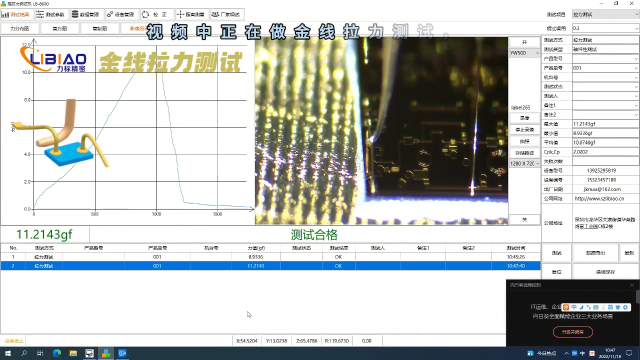640x360 pixels.
Task: Open the sliders-icon test parameters toolbar tab
Action: pyautogui.click(x=51, y=14)
